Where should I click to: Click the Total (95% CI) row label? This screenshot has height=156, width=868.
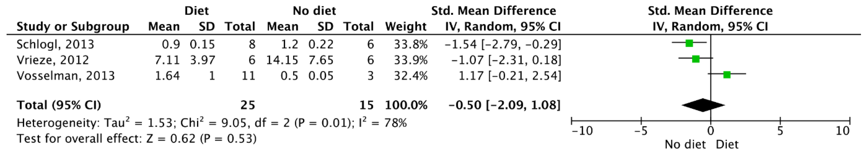(x=59, y=105)
